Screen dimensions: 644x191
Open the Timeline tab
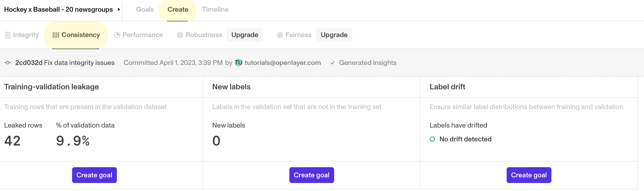215,9
